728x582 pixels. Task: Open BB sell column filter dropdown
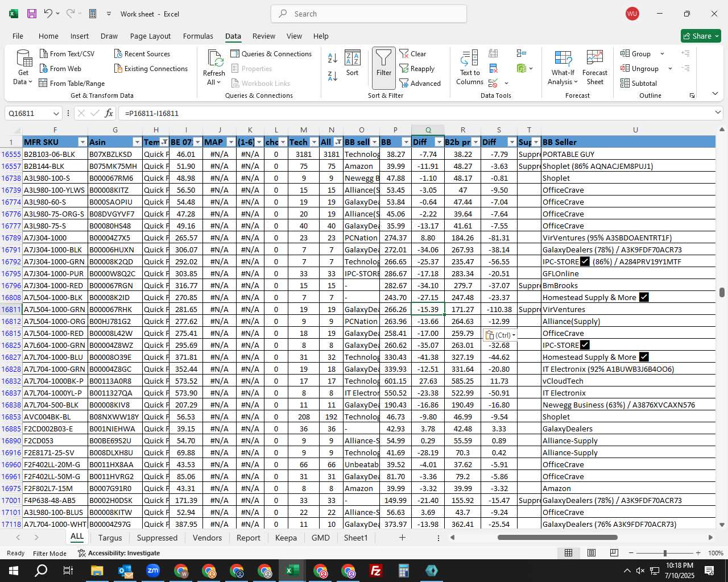click(x=374, y=142)
